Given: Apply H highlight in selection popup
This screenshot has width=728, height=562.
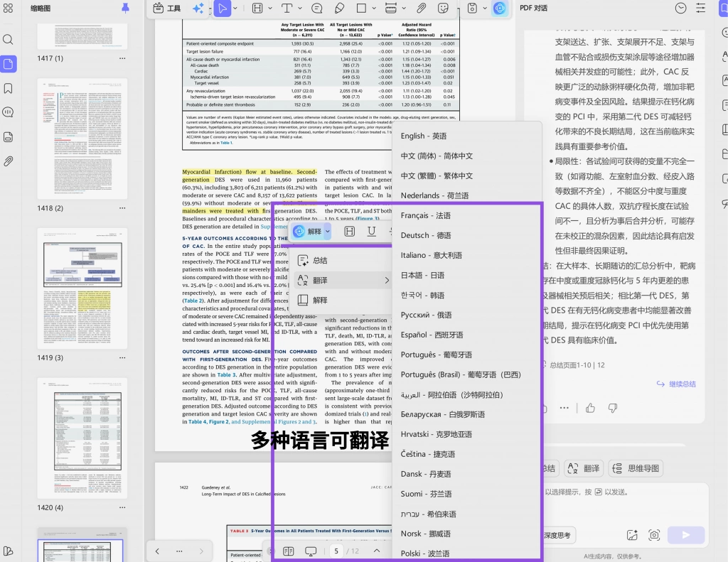Looking at the screenshot, I should click(x=350, y=231).
